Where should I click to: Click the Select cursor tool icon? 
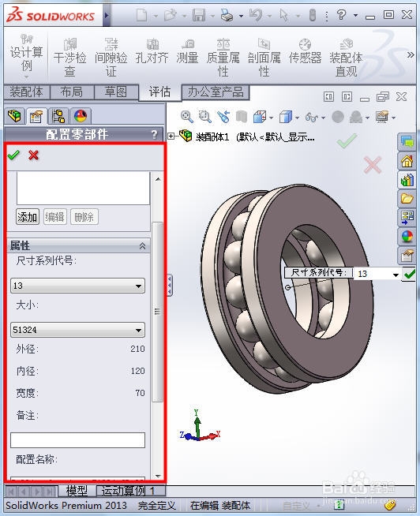[283, 15]
